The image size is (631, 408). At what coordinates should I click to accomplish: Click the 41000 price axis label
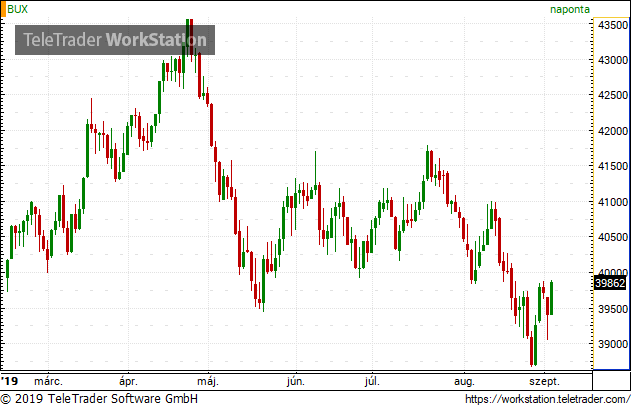(x=613, y=202)
